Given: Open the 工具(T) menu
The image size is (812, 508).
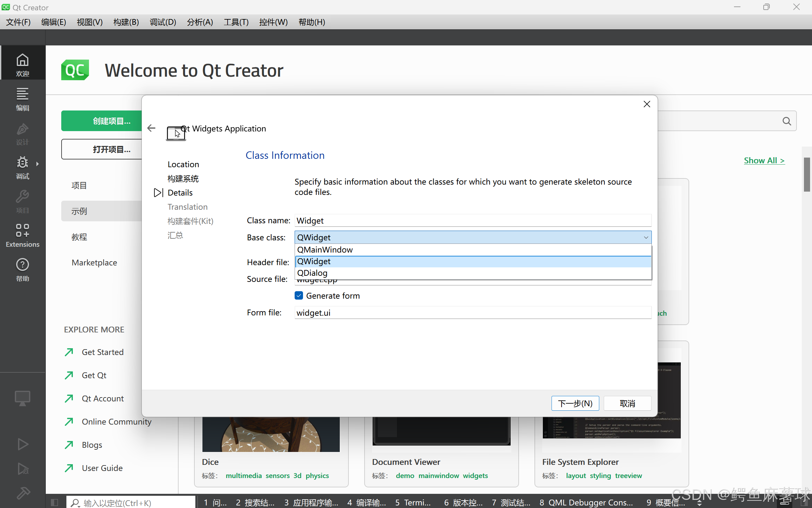Looking at the screenshot, I should (x=236, y=22).
